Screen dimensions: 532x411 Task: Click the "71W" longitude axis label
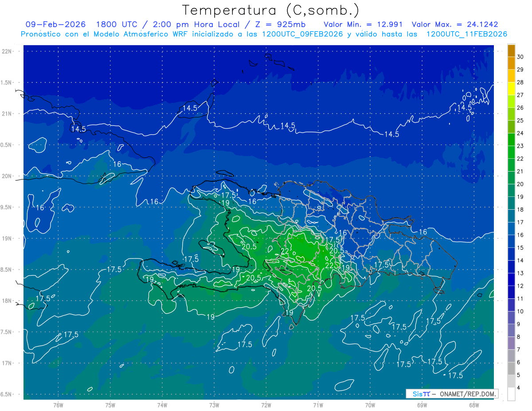click(x=318, y=405)
